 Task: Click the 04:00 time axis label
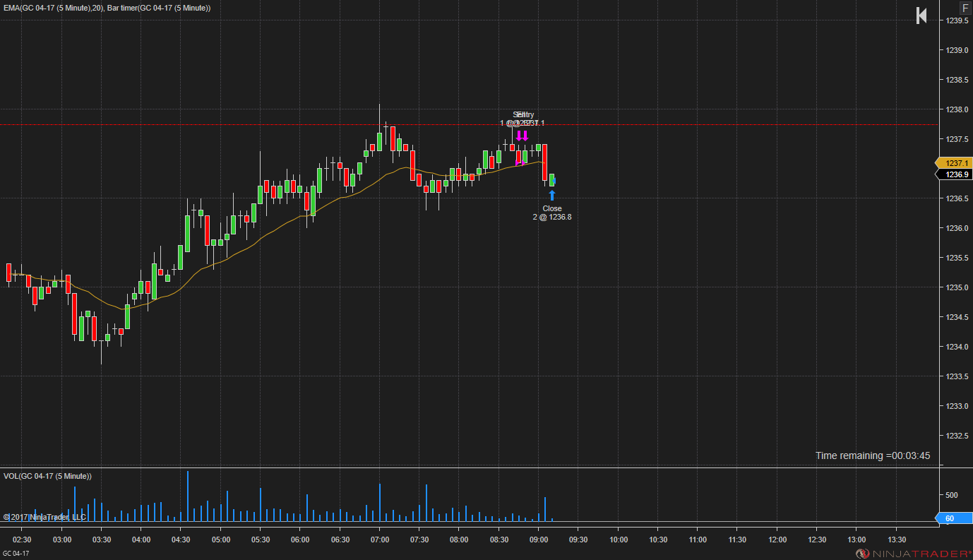pyautogui.click(x=141, y=540)
